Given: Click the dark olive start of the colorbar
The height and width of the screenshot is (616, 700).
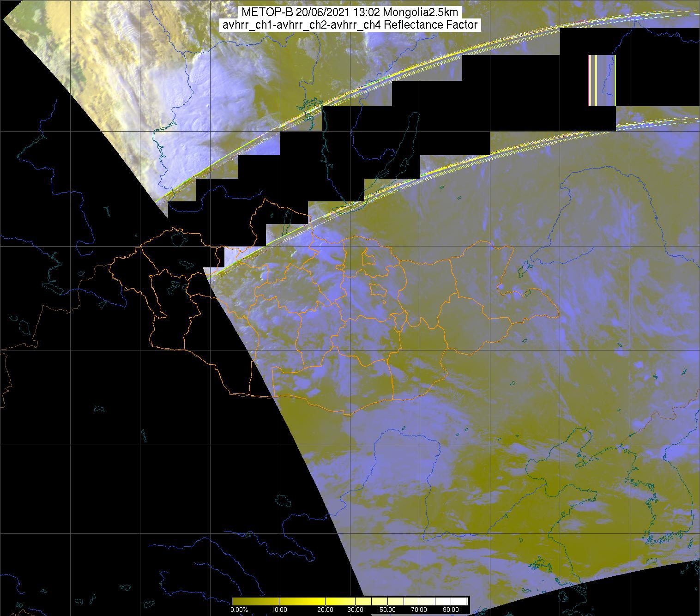Looking at the screenshot, I should [235, 601].
